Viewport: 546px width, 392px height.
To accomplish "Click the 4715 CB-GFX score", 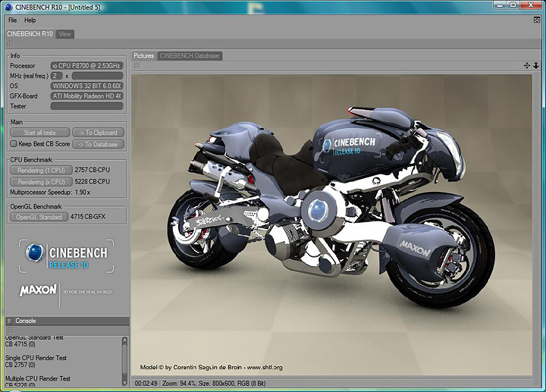I will pyautogui.click(x=88, y=217).
